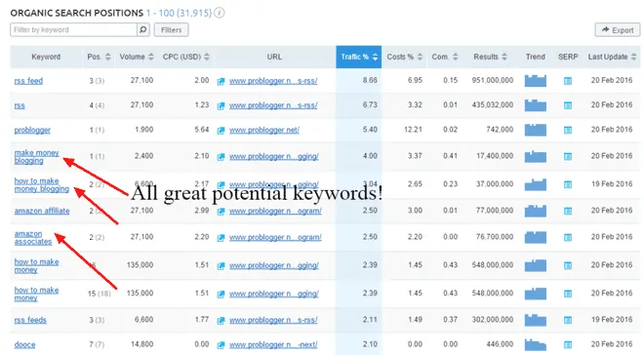Open the rss feeds keyword link
Viewport: 644px width, 355px height.
click(30, 320)
